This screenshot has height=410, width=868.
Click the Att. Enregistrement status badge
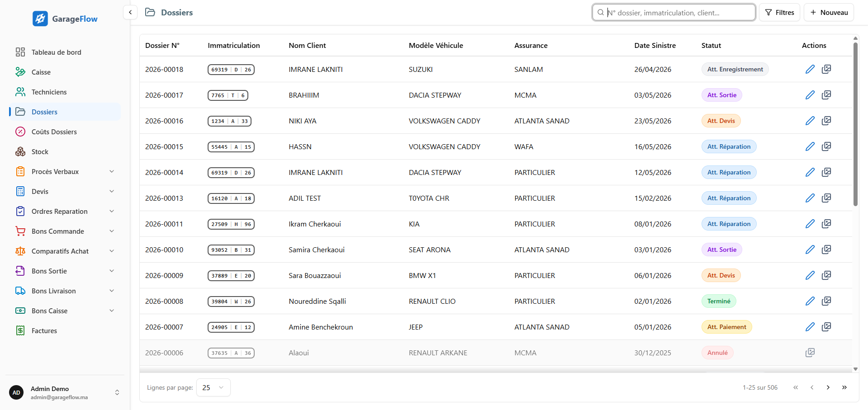point(735,69)
